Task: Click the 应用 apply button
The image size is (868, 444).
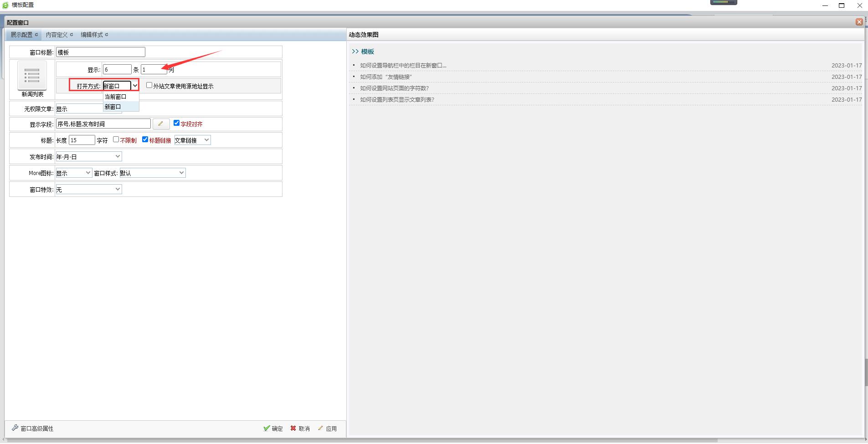Action: [327, 429]
